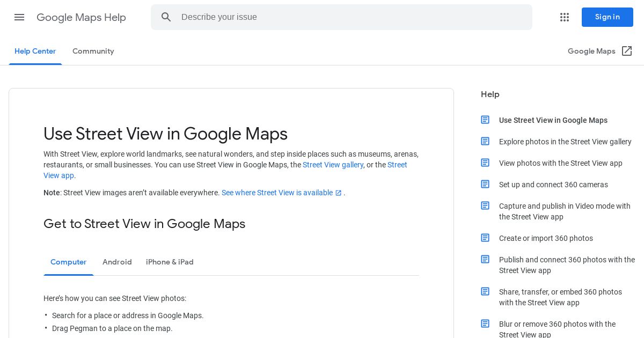This screenshot has height=338, width=644.
Task: Click article icon for Blur or remove 360 photos
Action: tap(485, 324)
